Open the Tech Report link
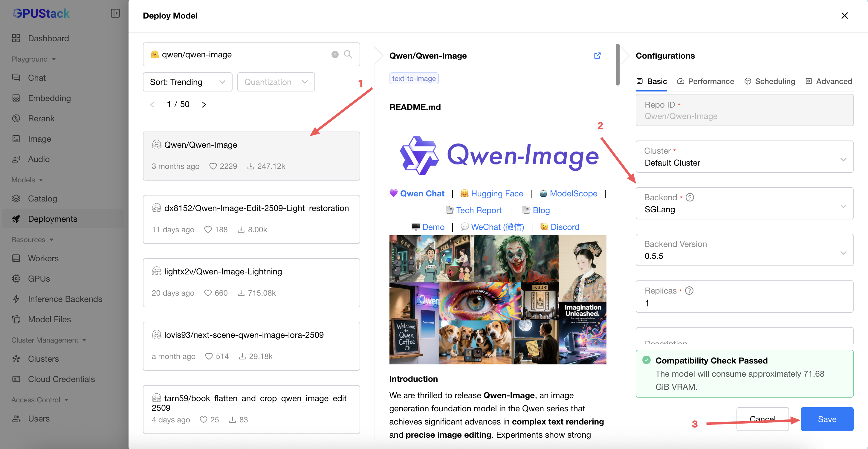 [479, 210]
